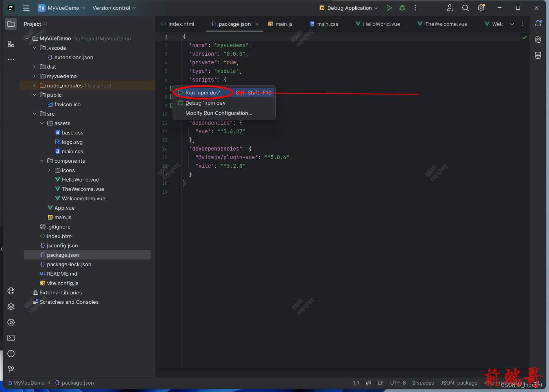549x392 pixels.
Task: Switch to the HelloWorld.vue tab
Action: click(378, 24)
